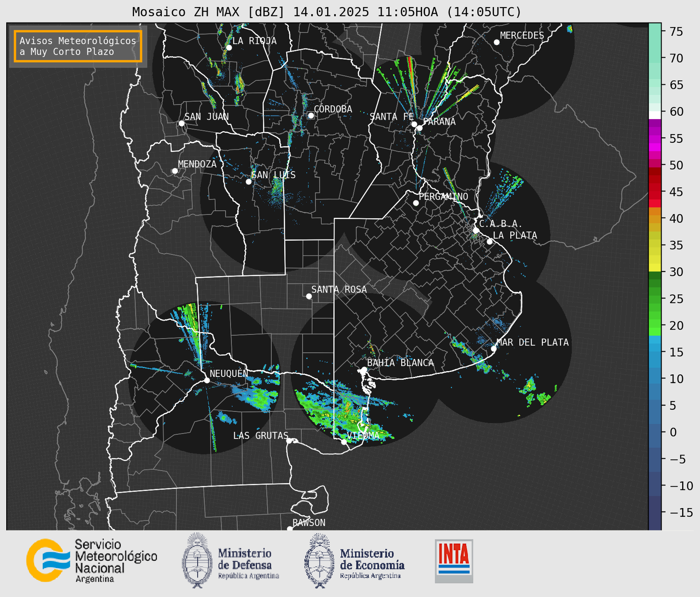The image size is (700, 597).
Task: Click the PARANÁ city marker
Action: [x=420, y=128]
